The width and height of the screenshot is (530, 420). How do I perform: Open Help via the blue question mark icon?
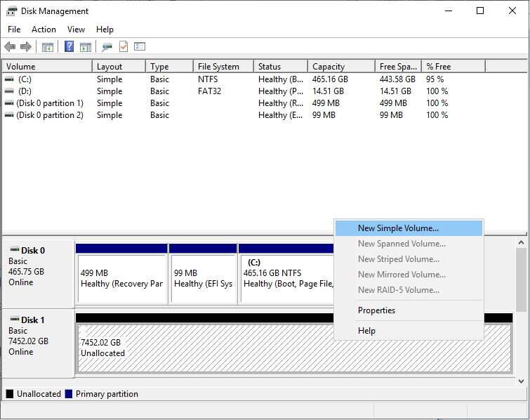69,46
